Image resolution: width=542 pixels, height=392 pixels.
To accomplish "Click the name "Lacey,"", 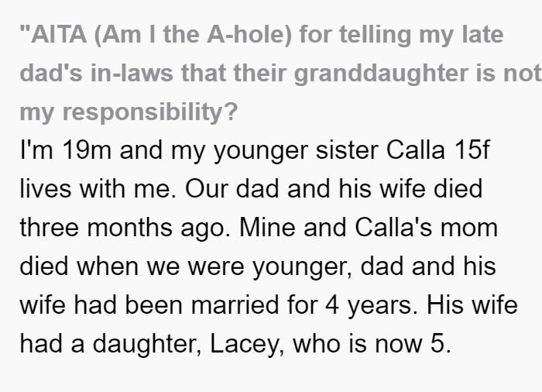I will coord(247,344).
